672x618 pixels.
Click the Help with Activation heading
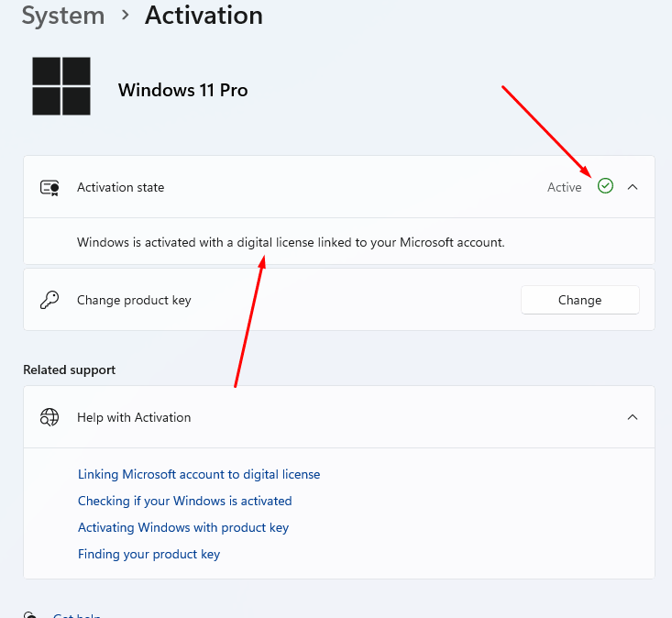pyautogui.click(x=134, y=417)
